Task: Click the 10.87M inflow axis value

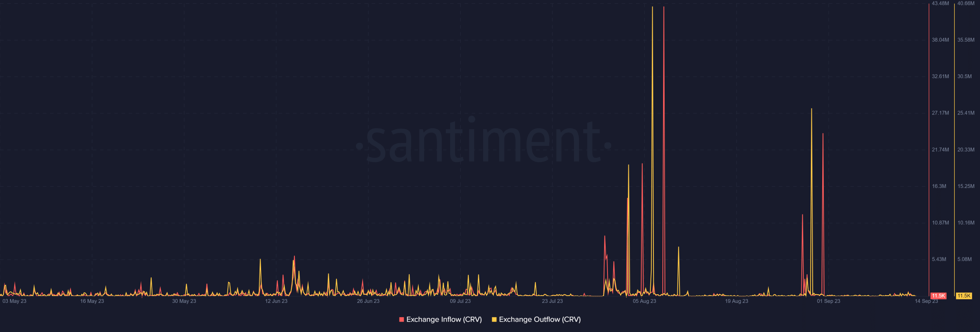Action: click(940, 223)
